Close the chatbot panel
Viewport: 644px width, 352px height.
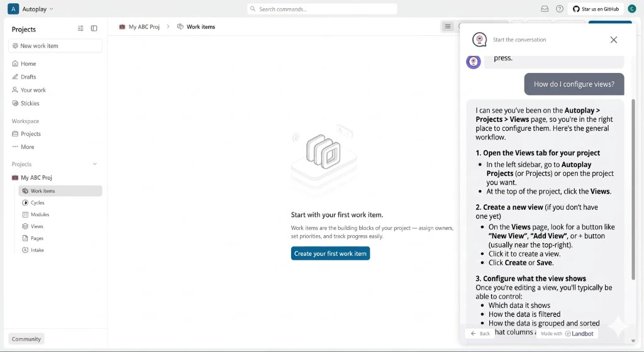coord(614,40)
